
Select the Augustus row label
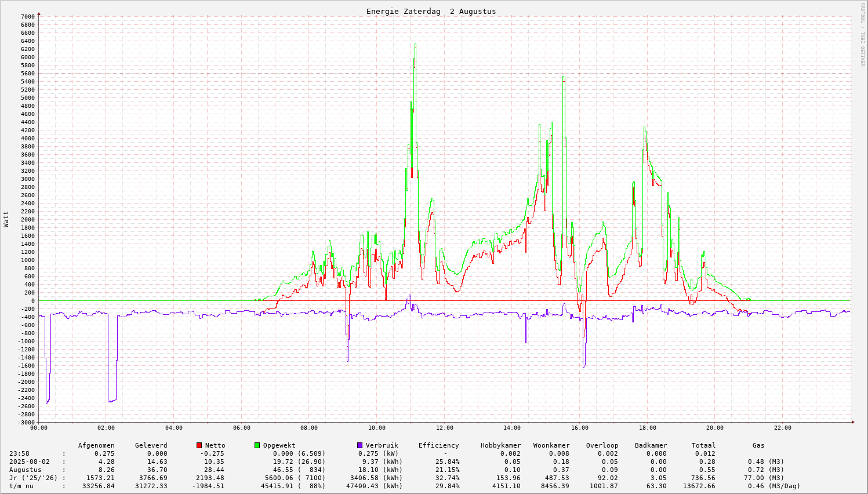pos(26,470)
